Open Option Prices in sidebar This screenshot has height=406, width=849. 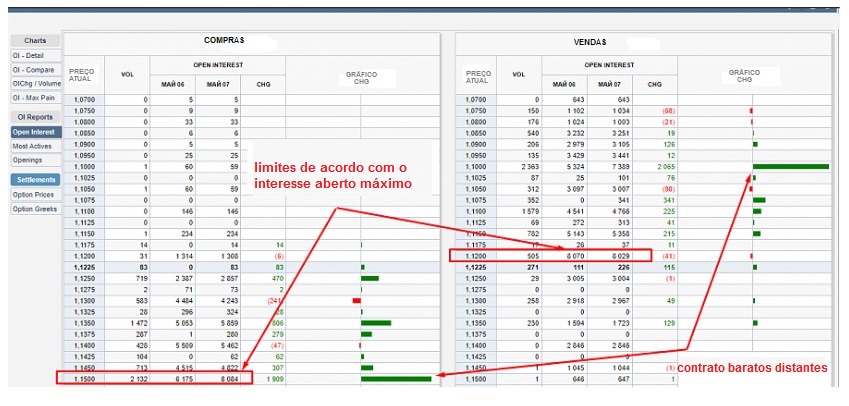point(33,194)
